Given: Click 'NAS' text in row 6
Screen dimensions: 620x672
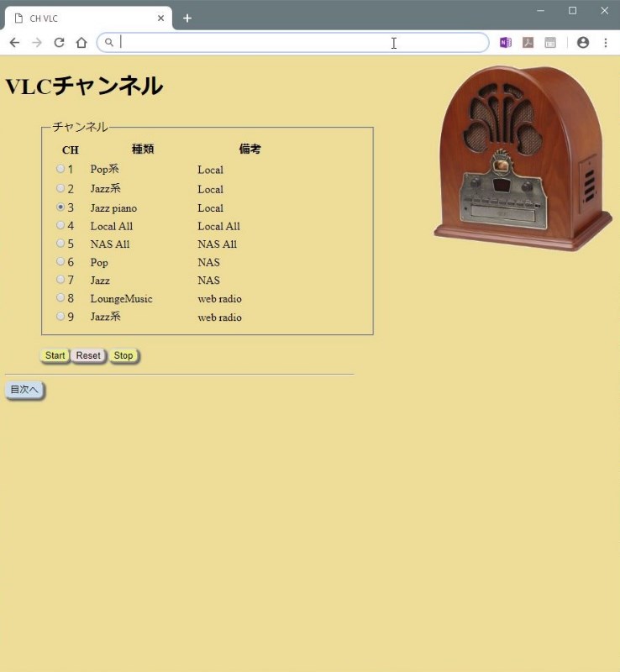Looking at the screenshot, I should (208, 262).
